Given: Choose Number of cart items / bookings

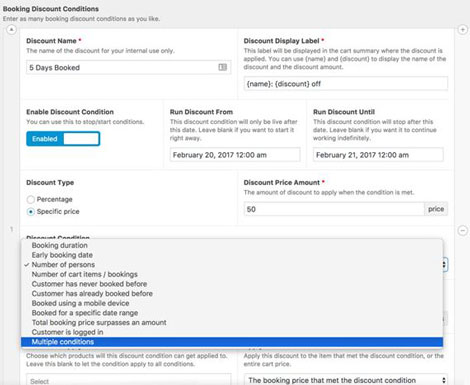Looking at the screenshot, I should (232, 274).
